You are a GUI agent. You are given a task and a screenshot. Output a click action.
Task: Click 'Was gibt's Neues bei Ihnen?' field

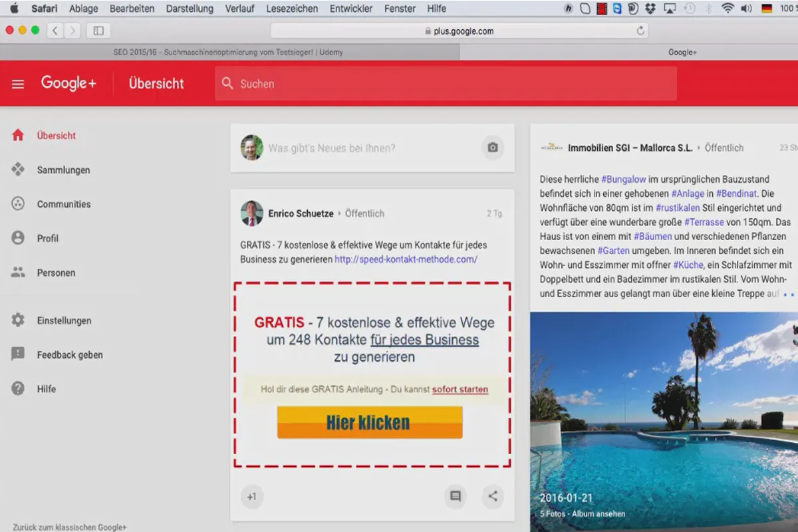click(332, 148)
